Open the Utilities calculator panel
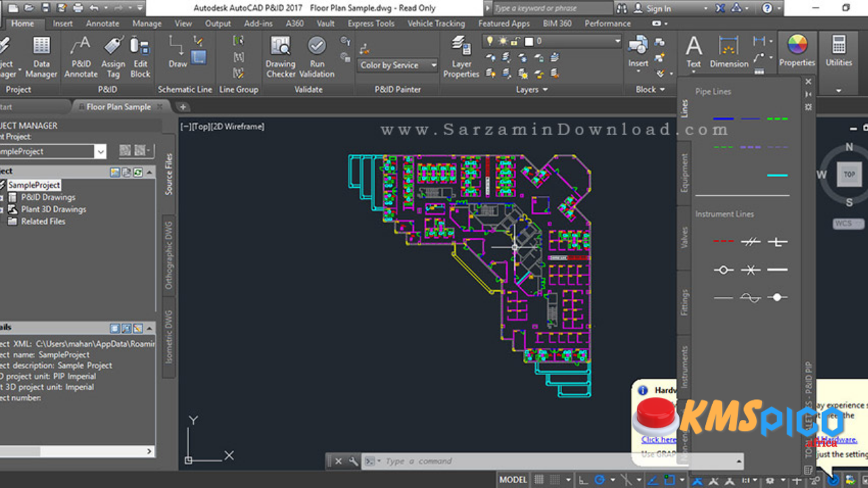This screenshot has width=868, height=488. point(839,50)
